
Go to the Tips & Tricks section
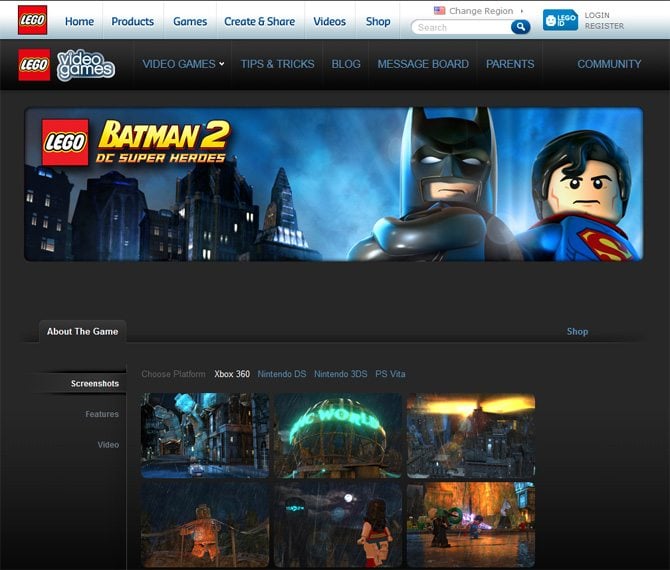tap(277, 64)
